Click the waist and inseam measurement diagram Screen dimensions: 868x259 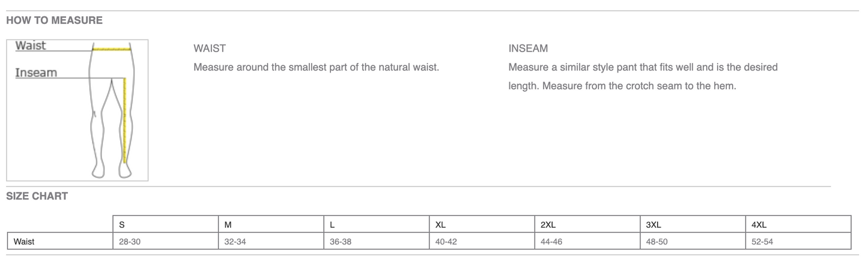pyautogui.click(x=77, y=110)
